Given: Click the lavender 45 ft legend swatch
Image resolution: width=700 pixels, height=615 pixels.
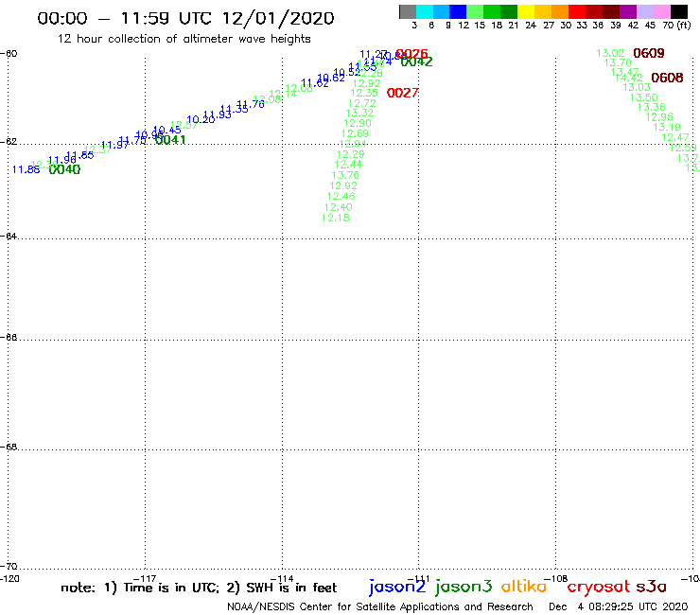Looking at the screenshot, I should [644, 11].
